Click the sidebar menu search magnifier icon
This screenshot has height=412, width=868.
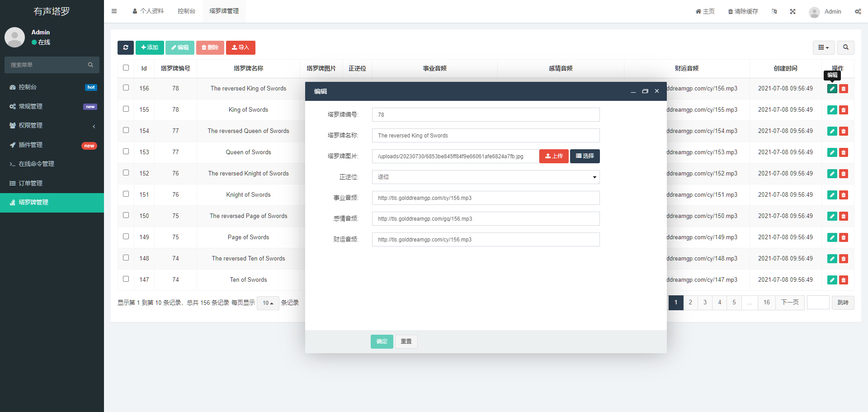90,65
